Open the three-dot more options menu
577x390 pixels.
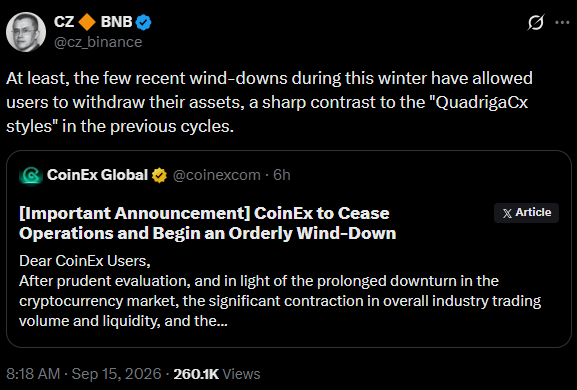coord(562,22)
